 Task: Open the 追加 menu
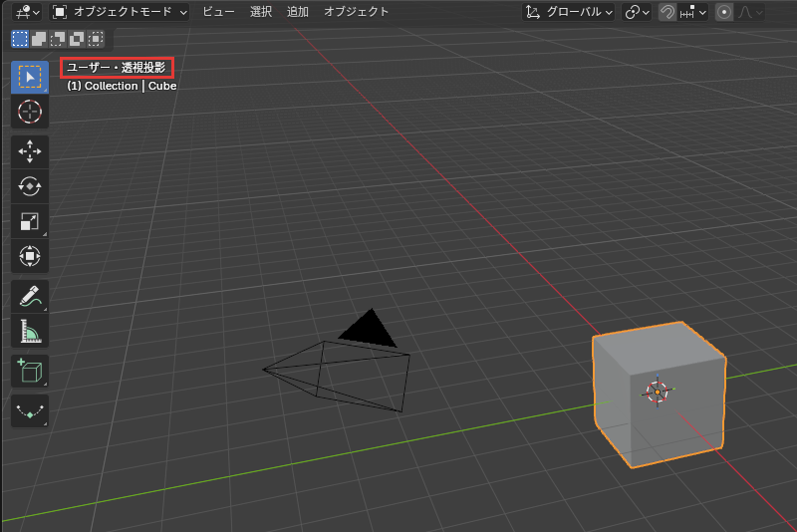click(297, 12)
